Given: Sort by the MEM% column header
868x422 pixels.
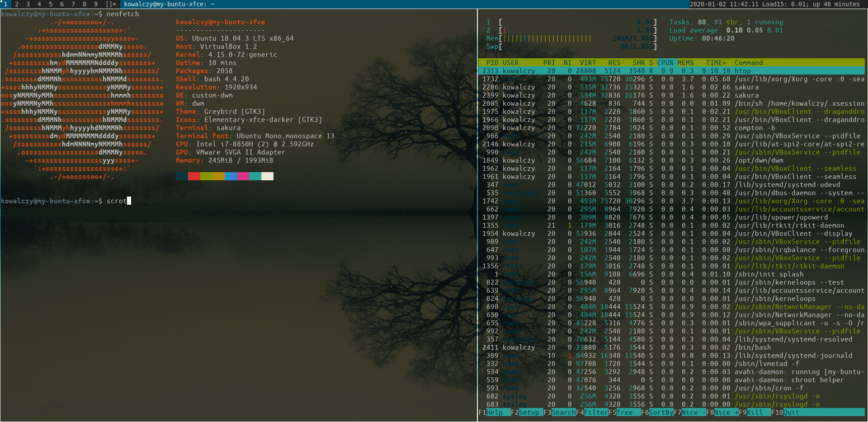Looking at the screenshot, I should pos(685,63).
